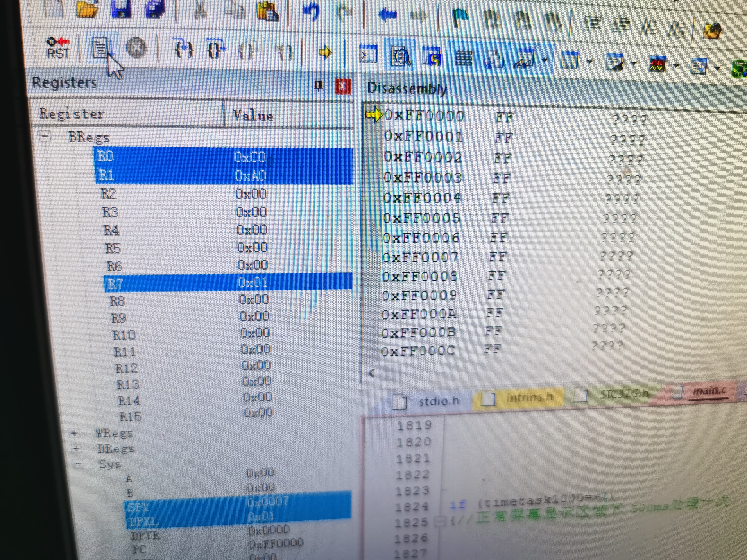
Task: Click the Serial Windows toolbar icon
Action: tap(614, 62)
